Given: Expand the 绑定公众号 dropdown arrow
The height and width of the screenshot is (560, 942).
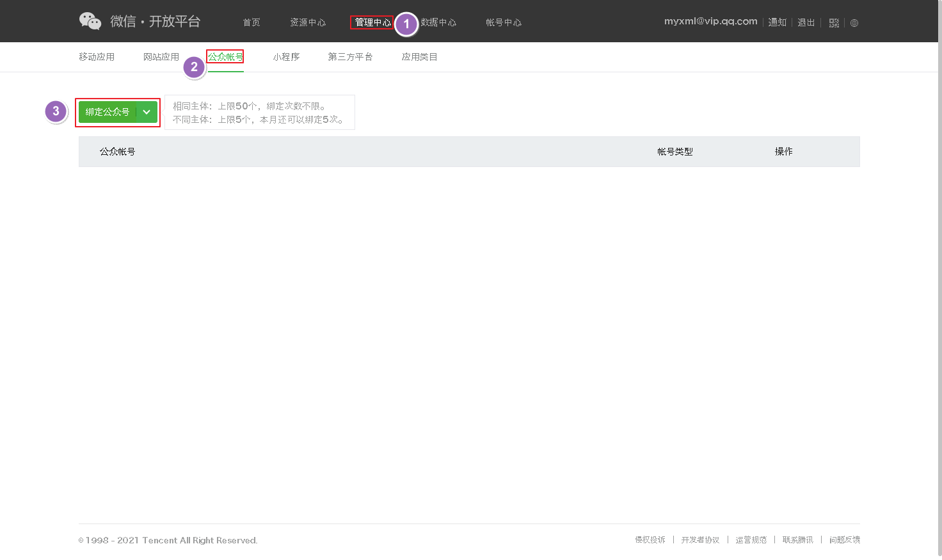Looking at the screenshot, I should (147, 112).
